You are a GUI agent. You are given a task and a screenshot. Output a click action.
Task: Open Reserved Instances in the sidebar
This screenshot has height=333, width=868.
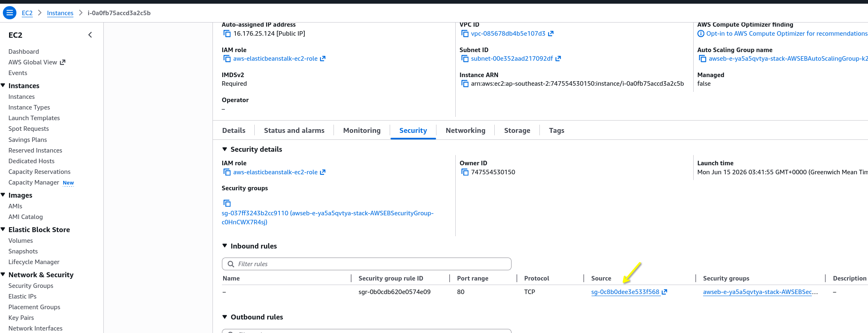pos(35,151)
